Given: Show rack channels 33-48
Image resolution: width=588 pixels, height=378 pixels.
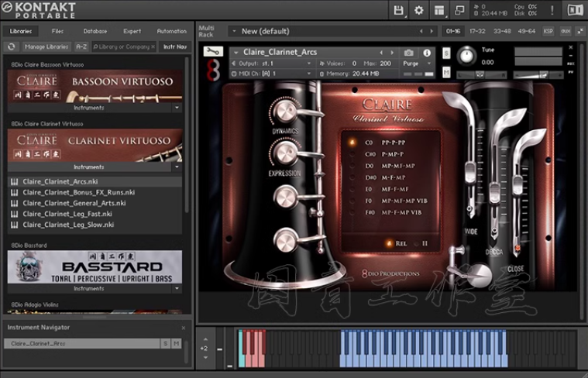Looking at the screenshot, I should click(502, 31).
